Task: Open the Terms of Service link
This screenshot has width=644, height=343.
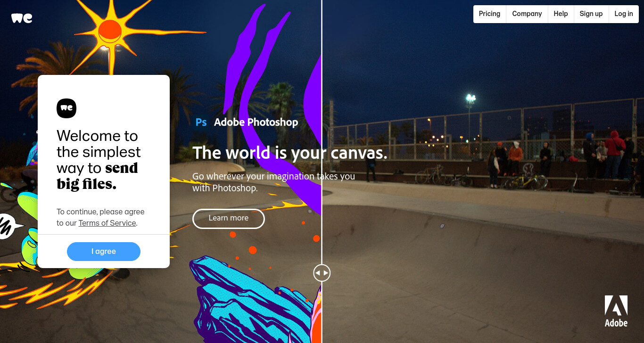Action: click(107, 223)
